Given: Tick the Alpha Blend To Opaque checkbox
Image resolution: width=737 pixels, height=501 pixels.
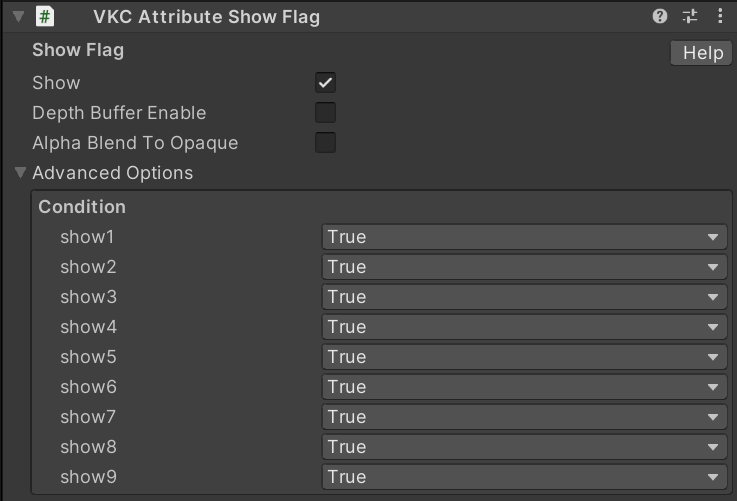Looking at the screenshot, I should click(x=325, y=143).
